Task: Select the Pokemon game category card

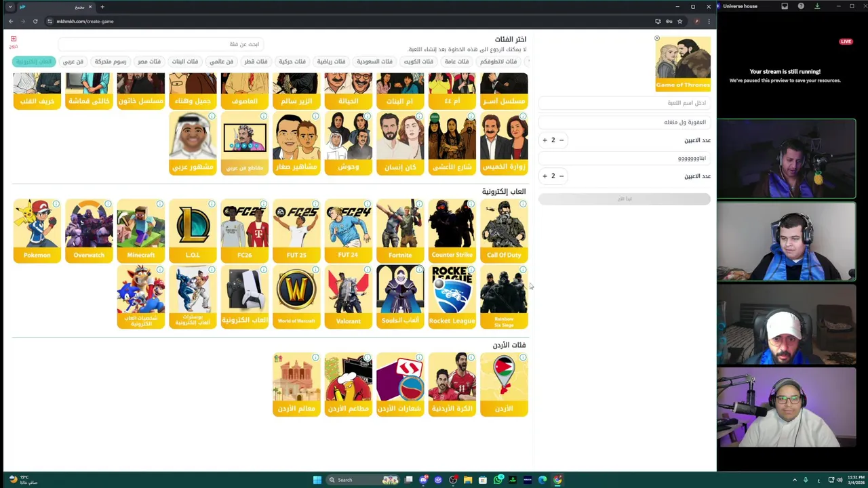Action: point(37,230)
